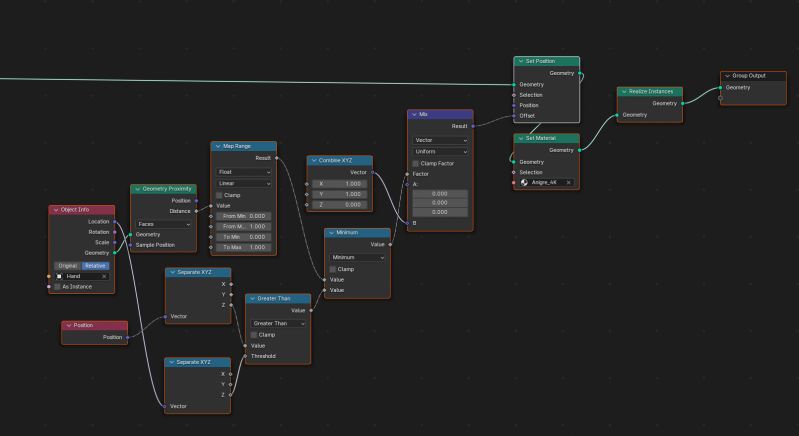Image resolution: width=799 pixels, height=436 pixels.
Task: Click the Location output socket of Object Info
Action: (x=115, y=222)
